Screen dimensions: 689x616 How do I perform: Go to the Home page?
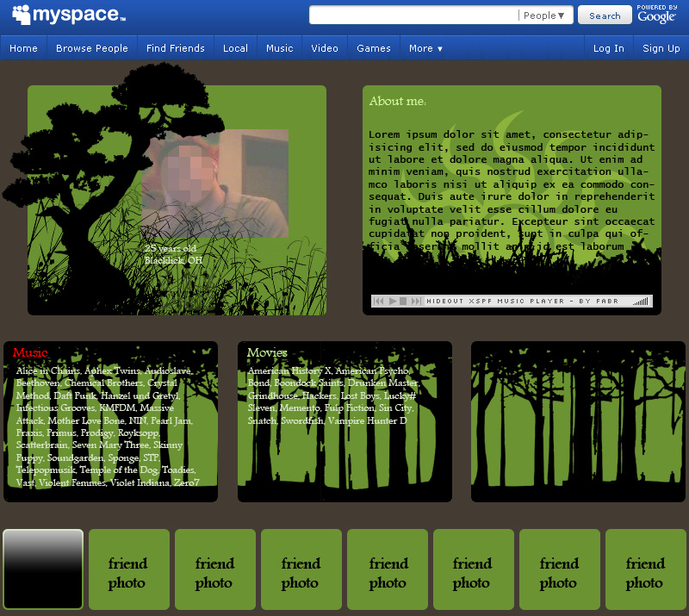(x=24, y=48)
